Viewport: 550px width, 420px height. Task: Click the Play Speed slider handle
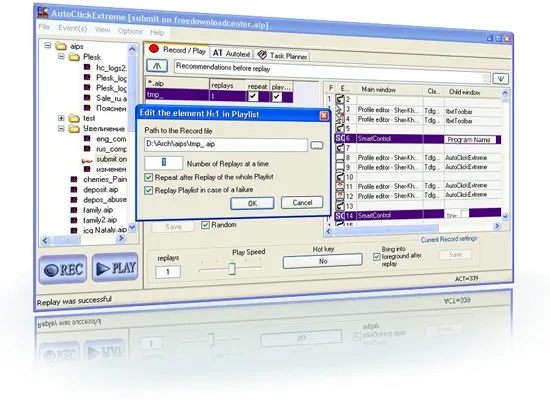click(232, 269)
